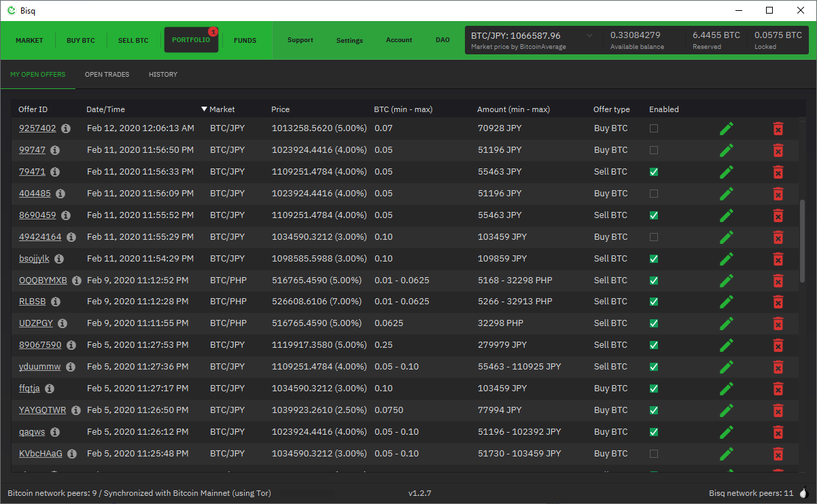This screenshot has height=504, width=817.
Task: Delete offer 8690459 with trash icon
Action: 778,215
